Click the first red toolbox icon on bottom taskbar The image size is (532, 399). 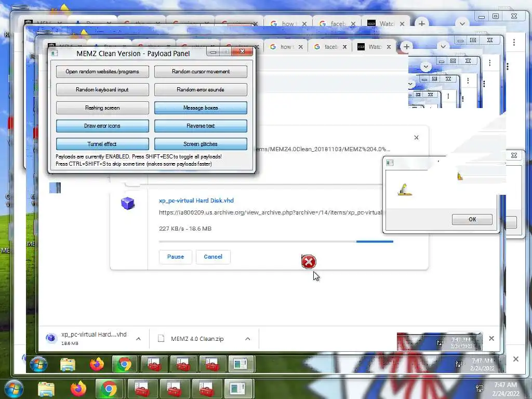tap(141, 389)
